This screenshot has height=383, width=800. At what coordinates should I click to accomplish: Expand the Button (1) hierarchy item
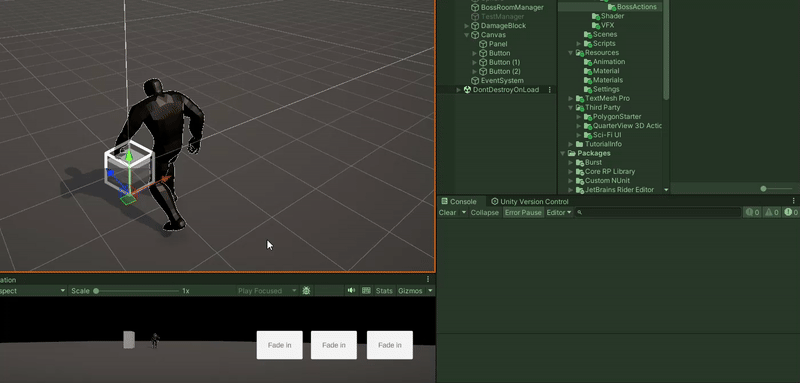[474, 62]
